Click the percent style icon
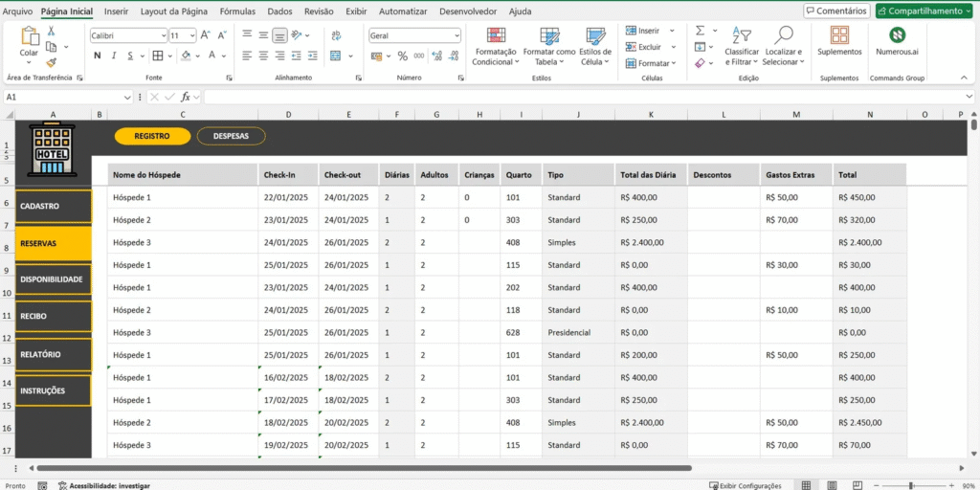This screenshot has width=980, height=490. (x=403, y=56)
